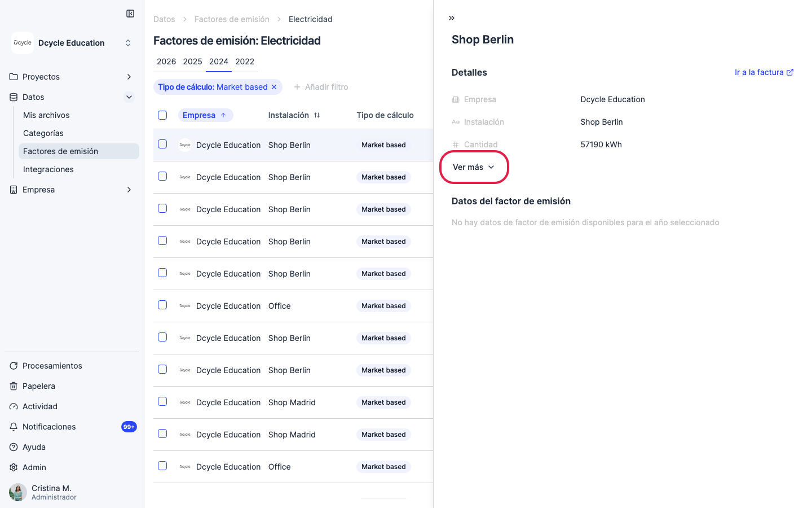This screenshot has height=508, width=812.
Task: Sort by the Instalación column arrows icon
Action: [x=317, y=115]
